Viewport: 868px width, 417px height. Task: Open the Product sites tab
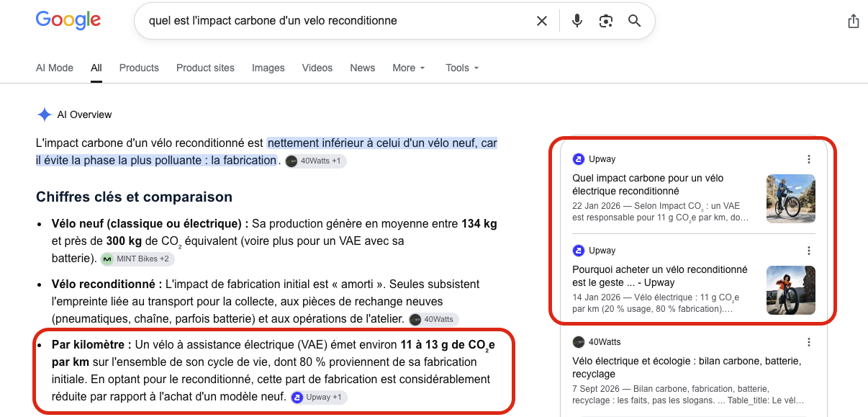(x=205, y=68)
